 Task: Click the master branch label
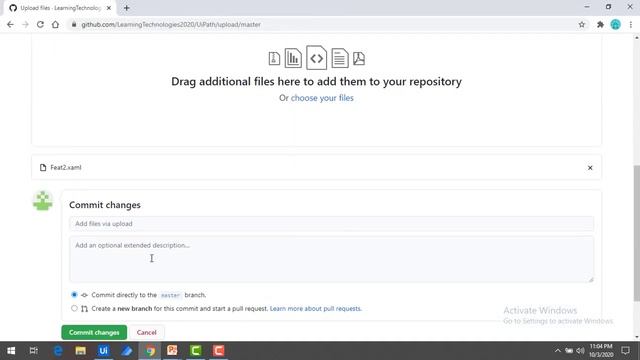pos(170,295)
